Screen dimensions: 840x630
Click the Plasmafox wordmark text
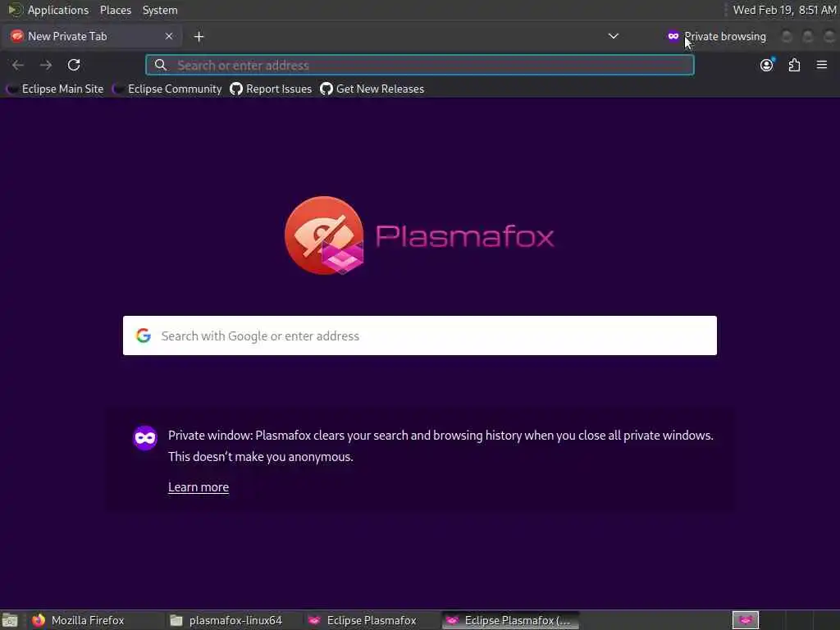(464, 236)
